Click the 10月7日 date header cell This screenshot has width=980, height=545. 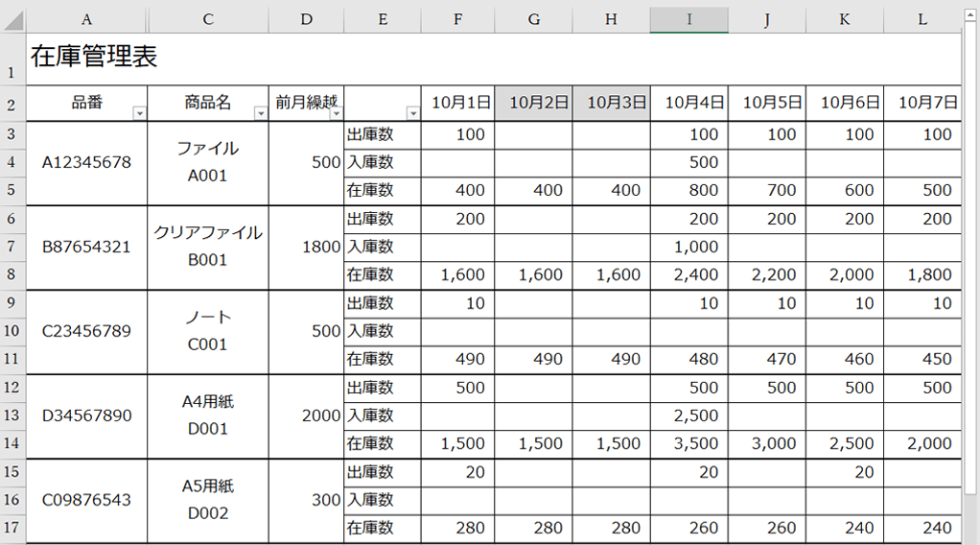click(x=922, y=104)
